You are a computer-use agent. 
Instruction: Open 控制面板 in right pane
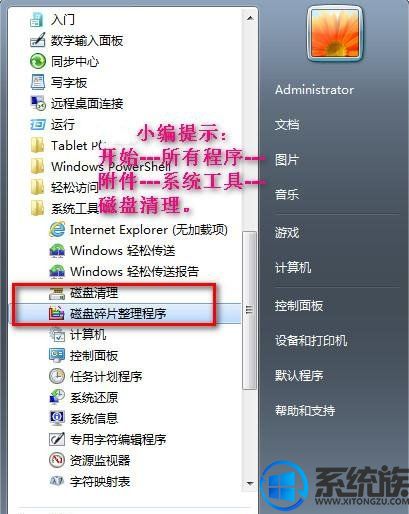pos(299,305)
